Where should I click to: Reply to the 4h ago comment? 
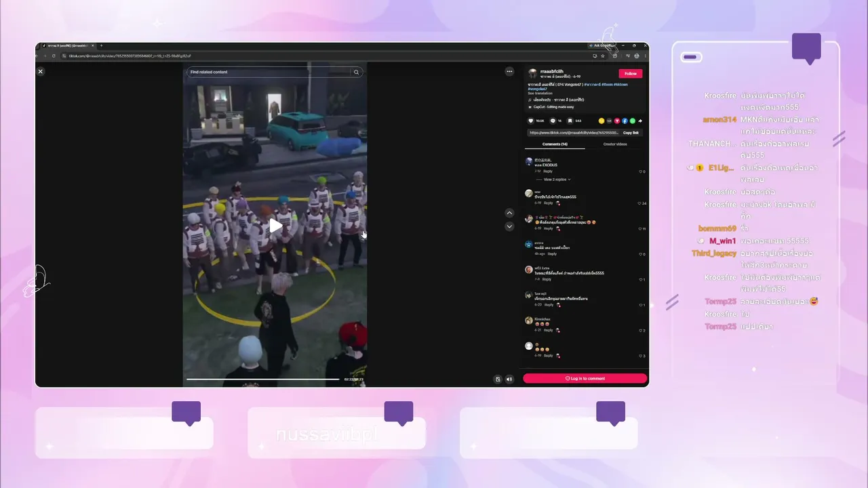[553, 254]
